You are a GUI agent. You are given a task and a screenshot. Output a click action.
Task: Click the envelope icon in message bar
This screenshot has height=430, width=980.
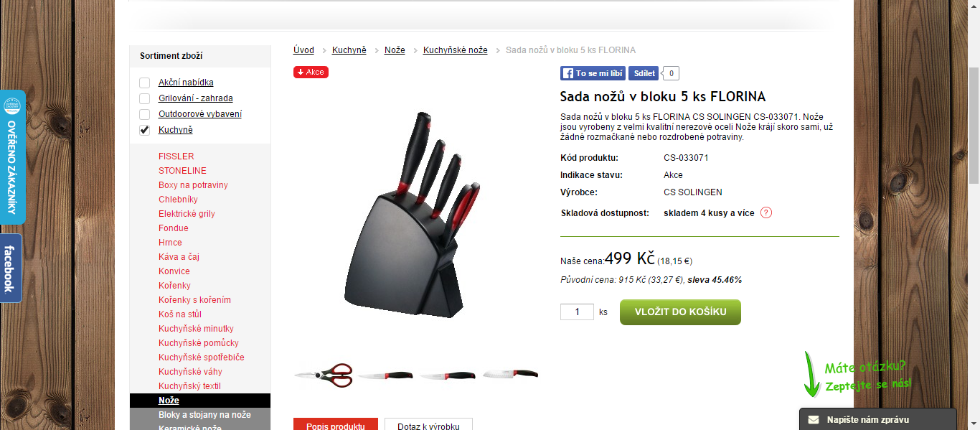tap(814, 420)
